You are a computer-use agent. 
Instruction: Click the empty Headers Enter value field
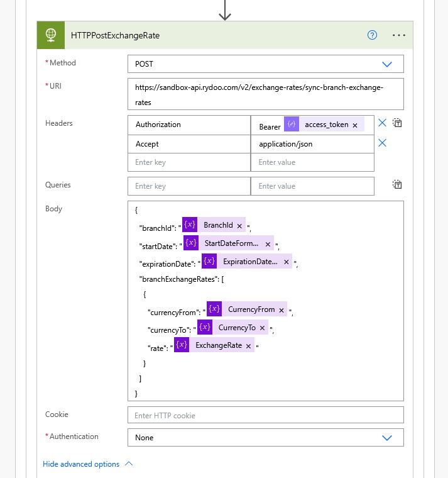312,162
